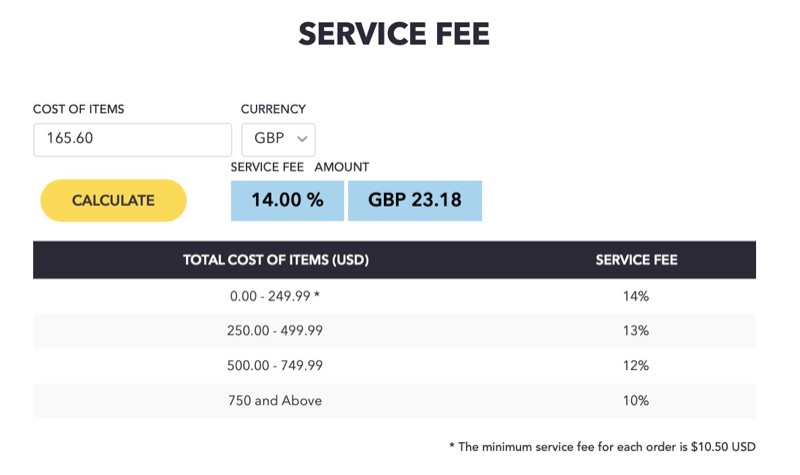Select the GBP 23.18 amount result box

tap(415, 201)
